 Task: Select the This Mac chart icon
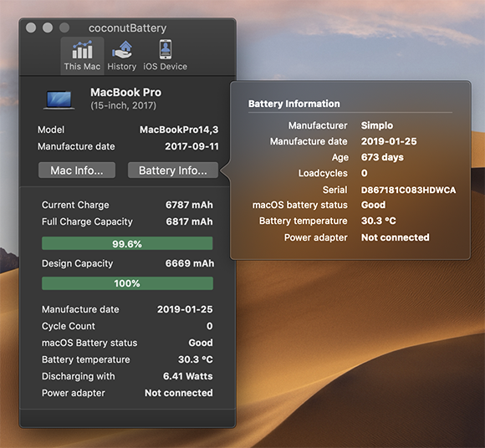(x=82, y=50)
